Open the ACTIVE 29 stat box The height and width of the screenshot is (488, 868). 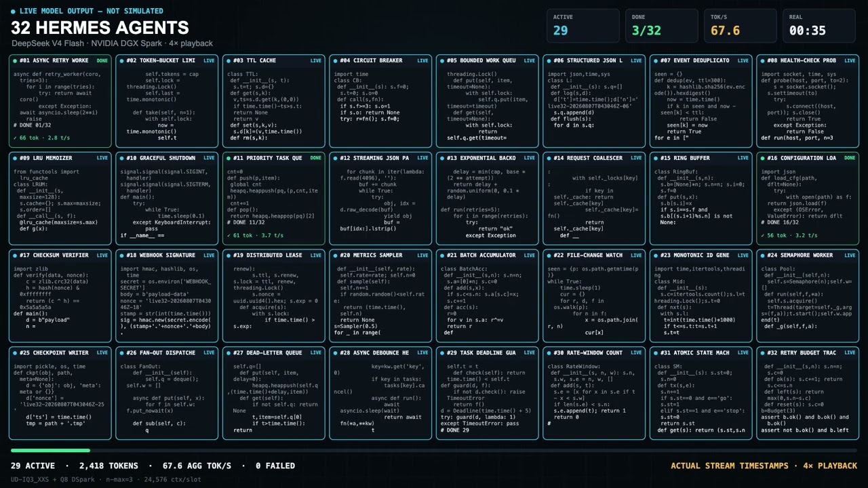[x=583, y=26]
